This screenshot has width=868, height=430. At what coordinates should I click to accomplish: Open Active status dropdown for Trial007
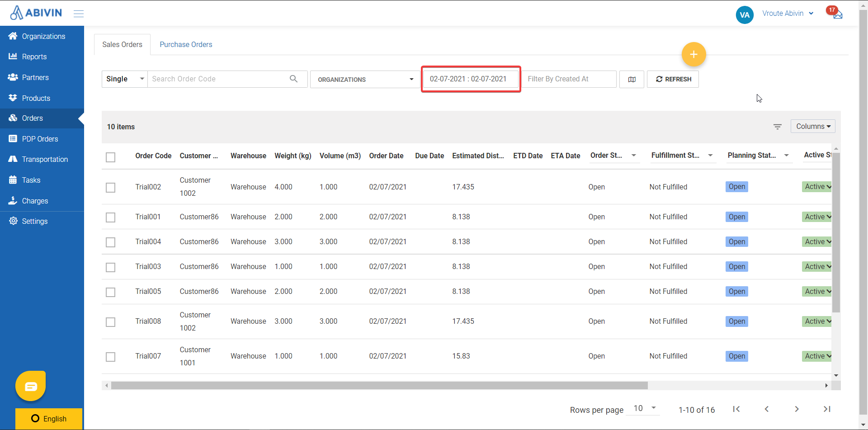tap(817, 356)
